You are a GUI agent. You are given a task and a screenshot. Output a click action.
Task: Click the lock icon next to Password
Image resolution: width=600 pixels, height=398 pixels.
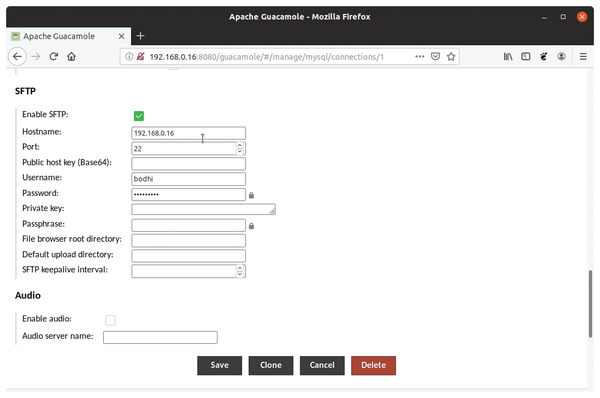[x=251, y=195]
